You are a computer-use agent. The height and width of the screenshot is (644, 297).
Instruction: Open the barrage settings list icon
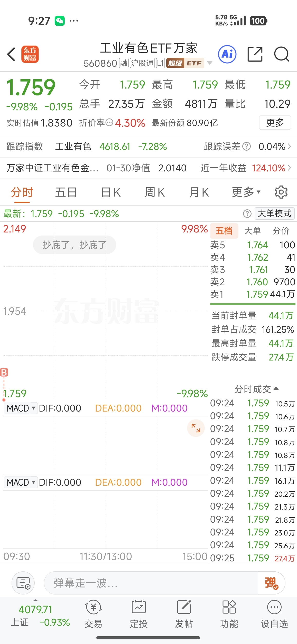[x=23, y=583]
